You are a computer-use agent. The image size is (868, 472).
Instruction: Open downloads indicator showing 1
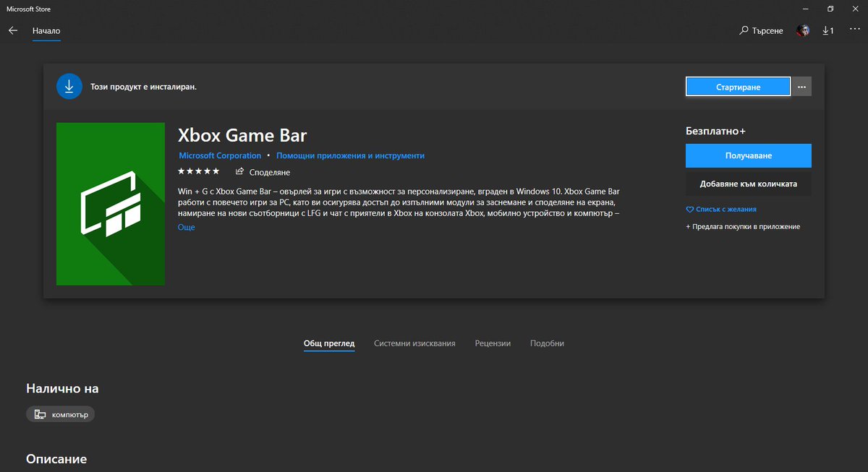828,31
